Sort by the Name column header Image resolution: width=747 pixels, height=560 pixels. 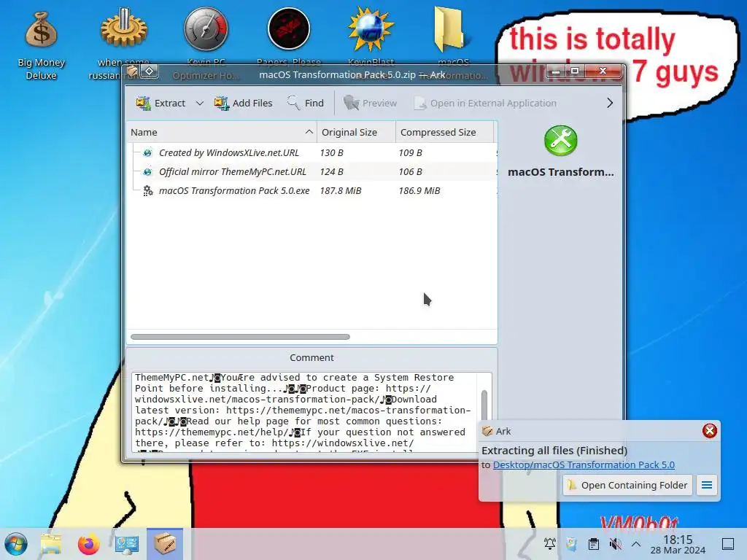[222, 133]
